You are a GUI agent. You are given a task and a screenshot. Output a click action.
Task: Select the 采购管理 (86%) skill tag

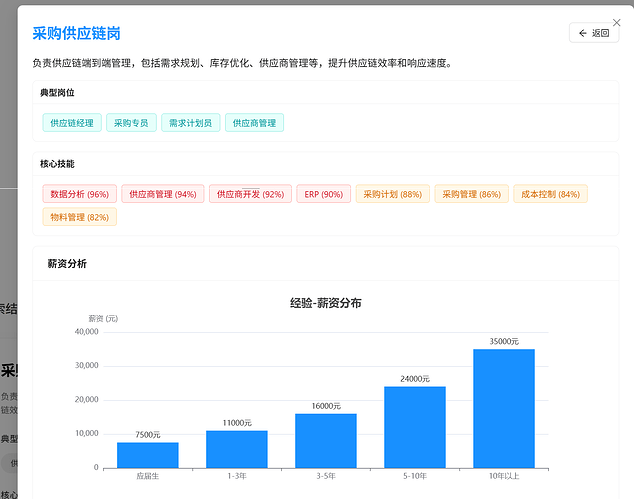[471, 194]
